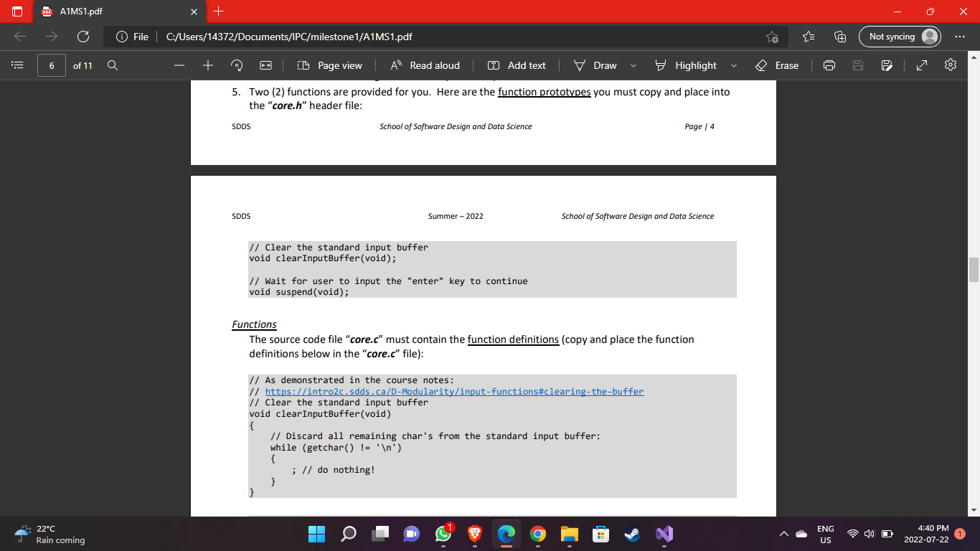
Task: Open WhatsApp from the taskbar
Action: click(x=443, y=534)
